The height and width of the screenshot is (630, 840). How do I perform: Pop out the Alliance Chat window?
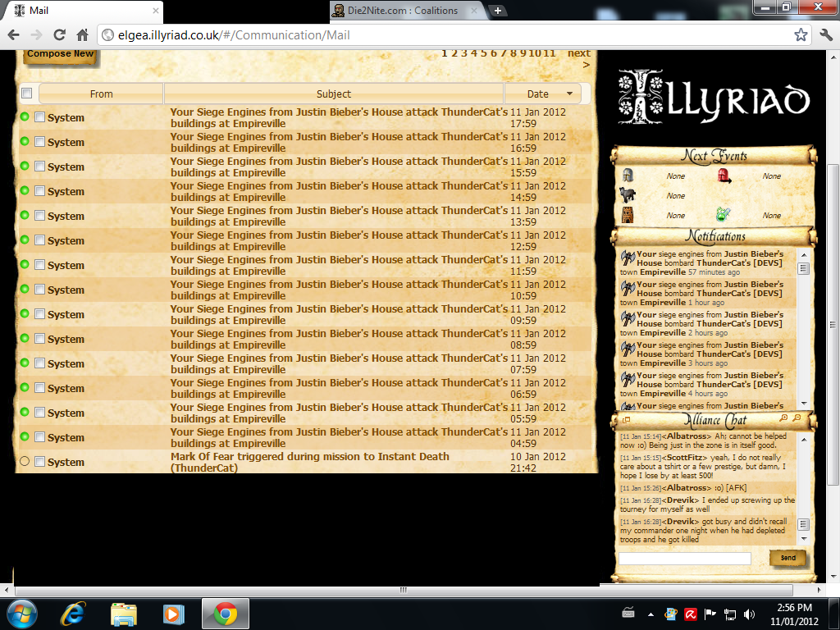tap(626, 419)
